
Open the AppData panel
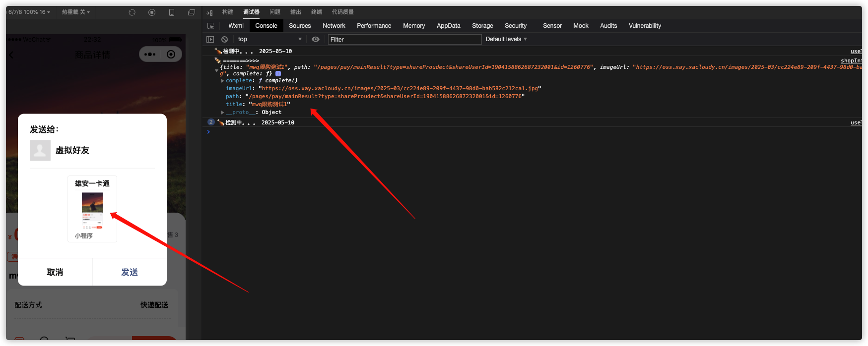pyautogui.click(x=449, y=26)
